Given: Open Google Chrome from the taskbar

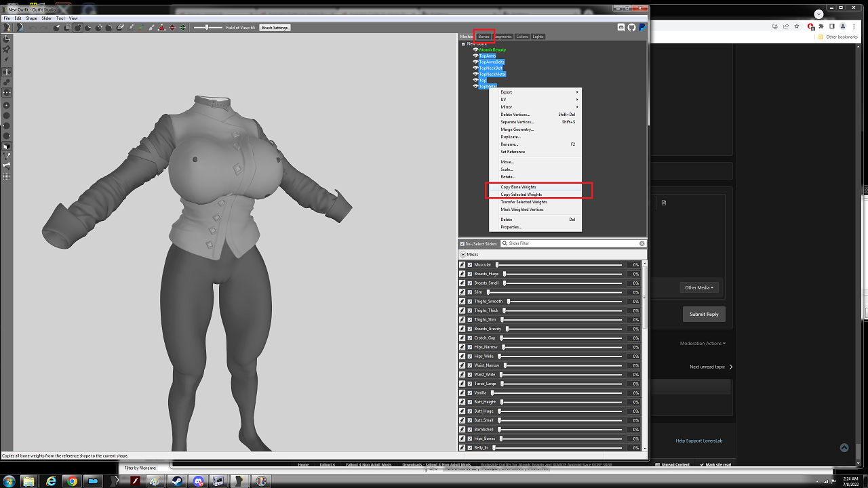Looking at the screenshot, I should pos(72,481).
